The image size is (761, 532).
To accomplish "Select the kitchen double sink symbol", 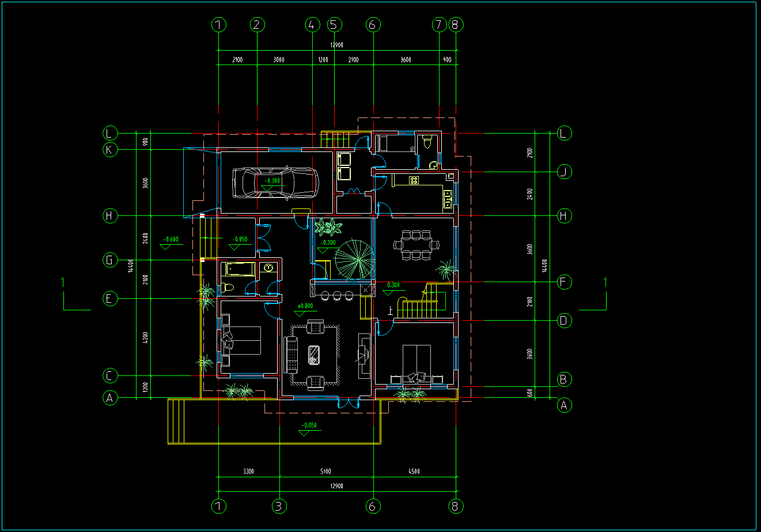I will pyautogui.click(x=447, y=198).
